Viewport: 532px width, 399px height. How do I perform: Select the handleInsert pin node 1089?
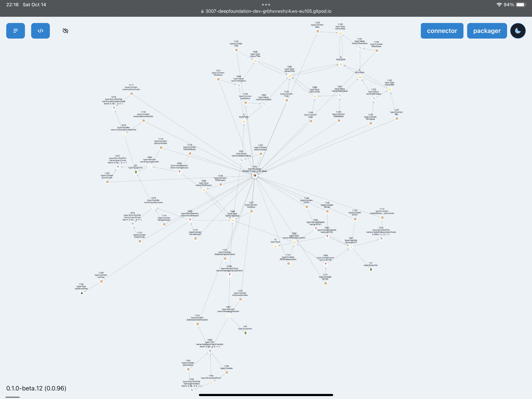(x=190, y=220)
